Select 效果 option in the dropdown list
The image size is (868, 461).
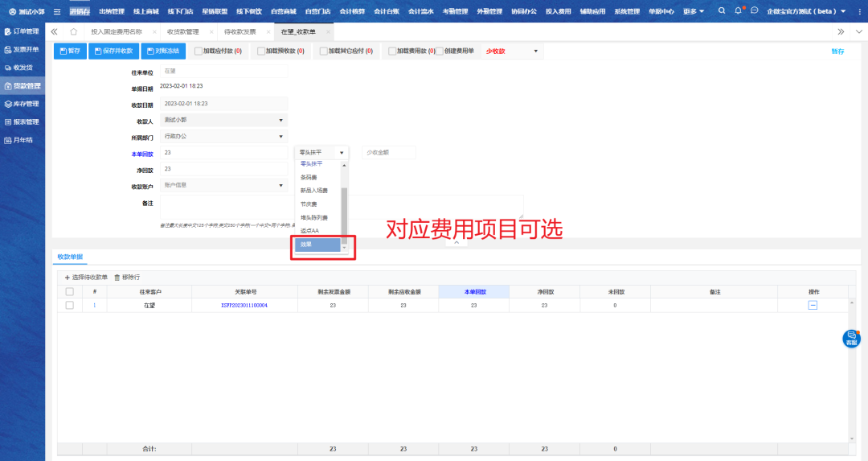[x=317, y=245]
